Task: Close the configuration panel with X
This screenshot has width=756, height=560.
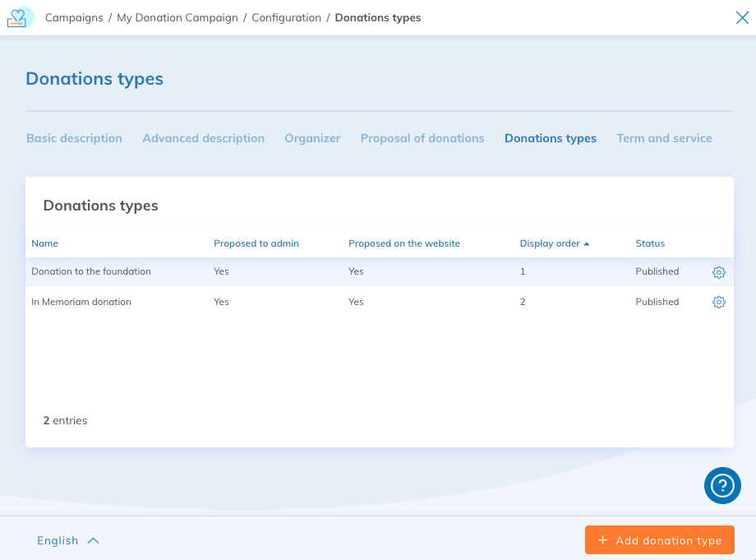Action: click(x=741, y=17)
